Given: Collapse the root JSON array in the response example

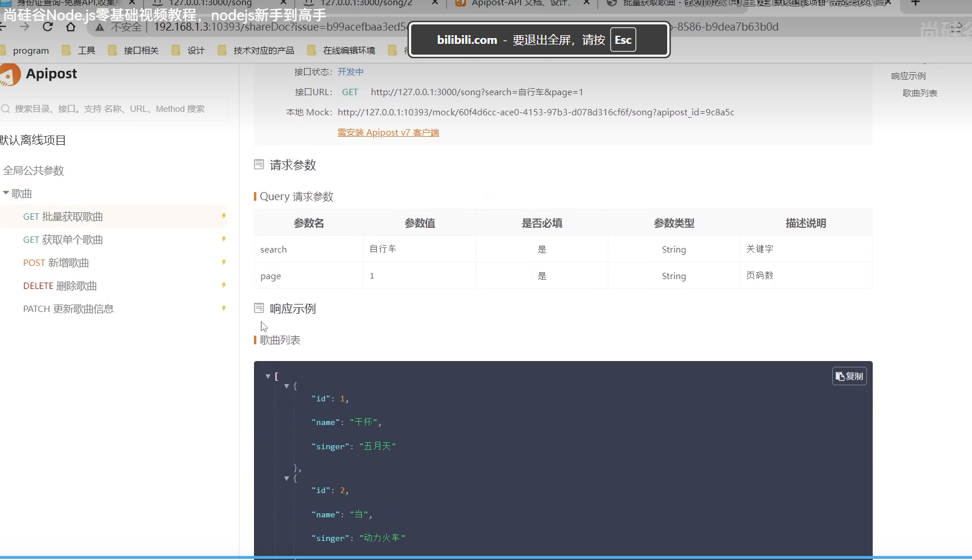Looking at the screenshot, I should click(268, 375).
